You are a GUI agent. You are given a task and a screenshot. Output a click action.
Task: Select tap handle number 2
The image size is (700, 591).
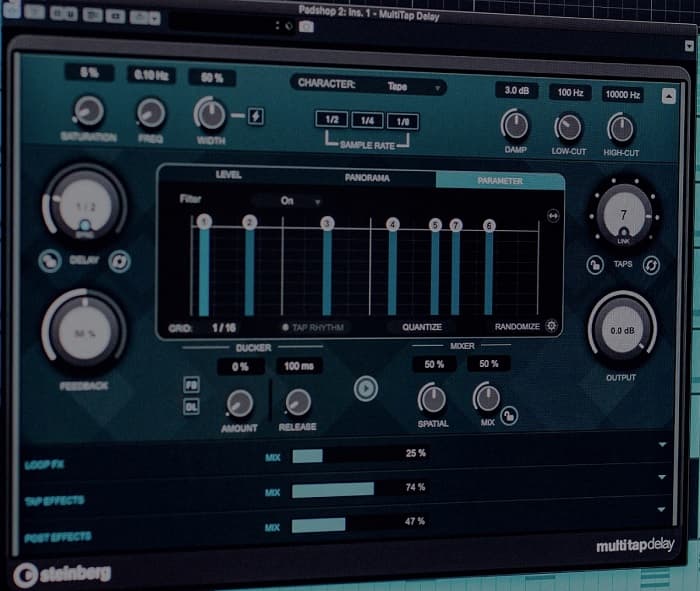pyautogui.click(x=250, y=222)
